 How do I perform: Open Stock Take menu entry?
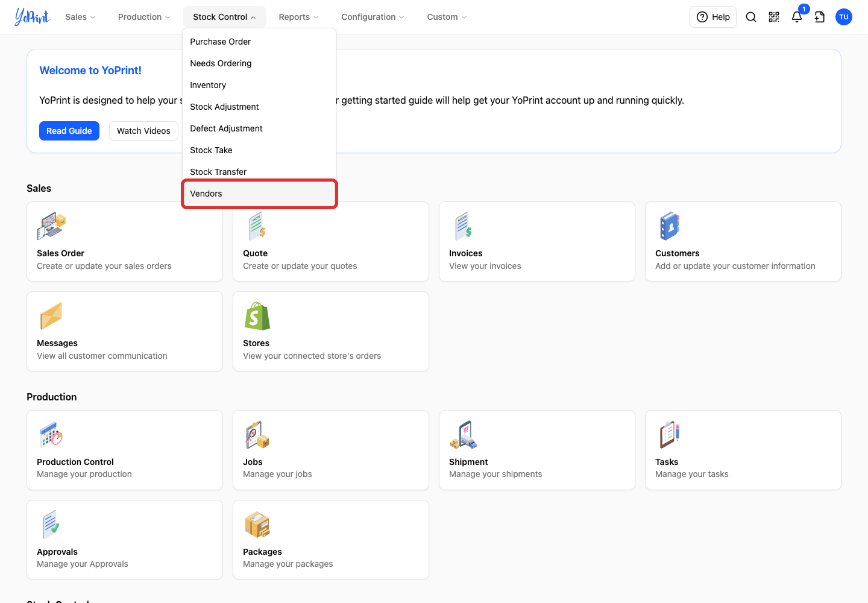pyautogui.click(x=259, y=150)
